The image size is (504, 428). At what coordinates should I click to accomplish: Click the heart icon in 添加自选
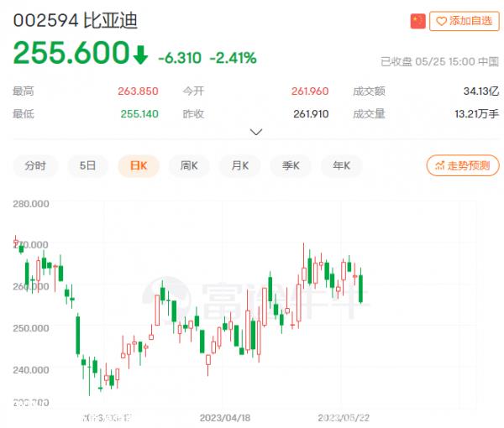pos(441,22)
